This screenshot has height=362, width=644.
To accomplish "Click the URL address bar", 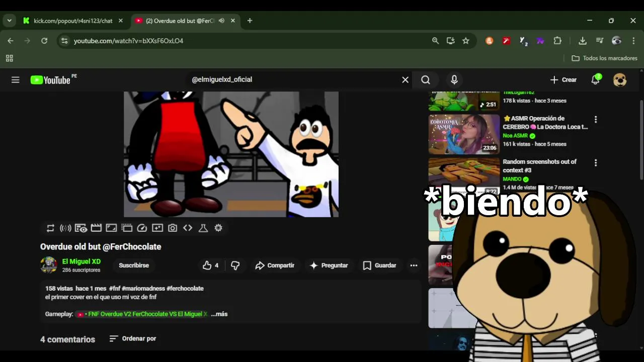I will [x=252, y=41].
